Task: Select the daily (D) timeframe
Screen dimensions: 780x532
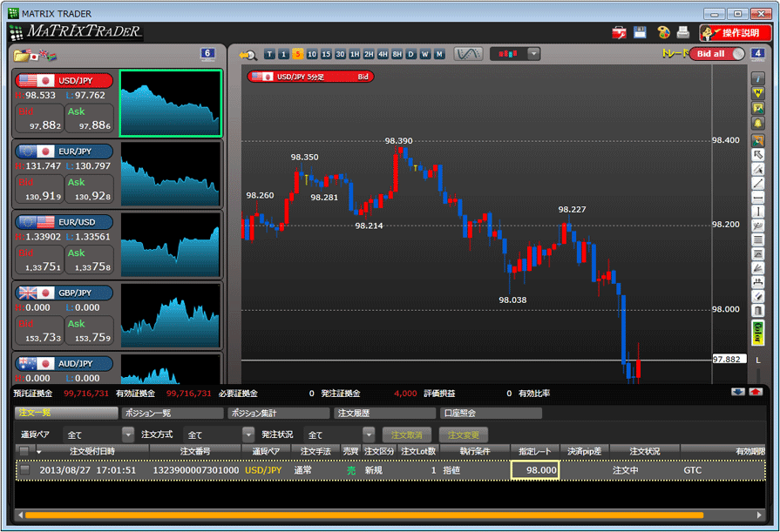Action: click(x=410, y=54)
